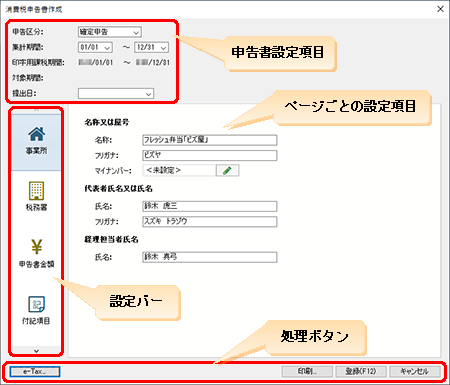Click the 代表者 氏名 input field
Viewport: 450px width, 385px height.
coord(210,206)
